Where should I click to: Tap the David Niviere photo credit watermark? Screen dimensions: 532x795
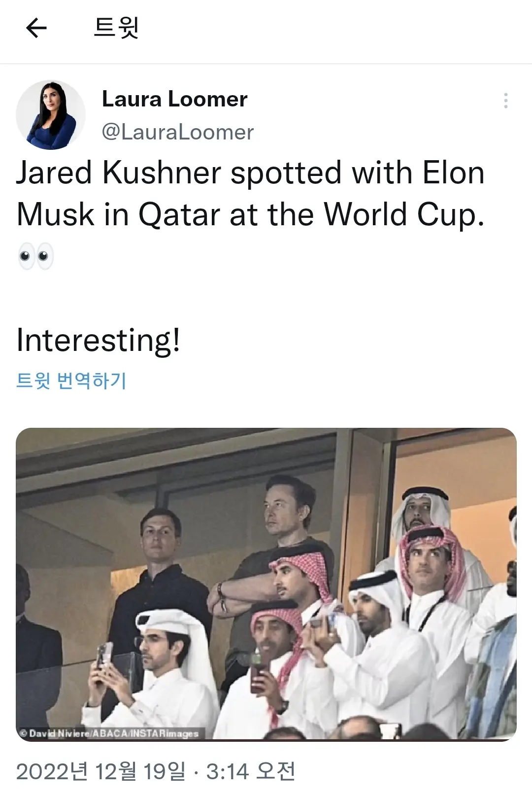tap(109, 733)
